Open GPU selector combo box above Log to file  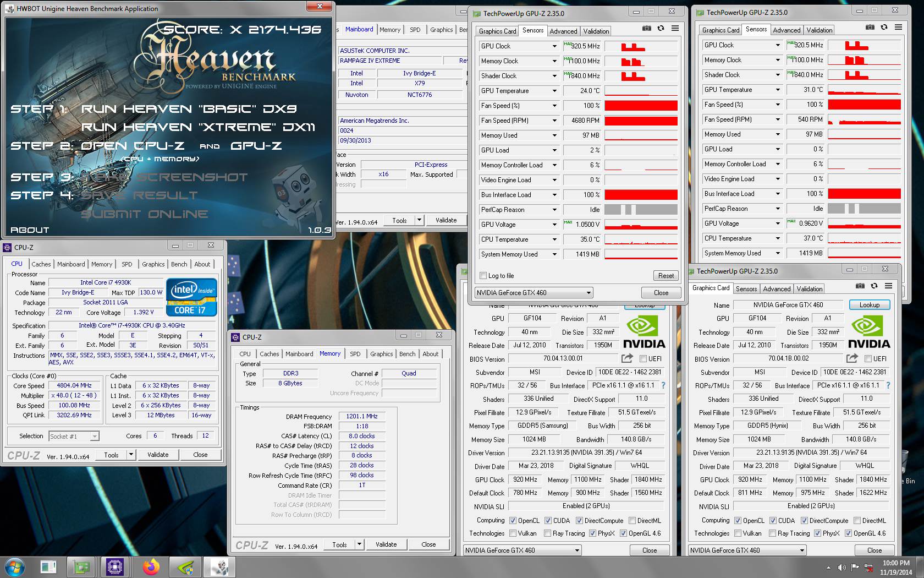click(533, 293)
